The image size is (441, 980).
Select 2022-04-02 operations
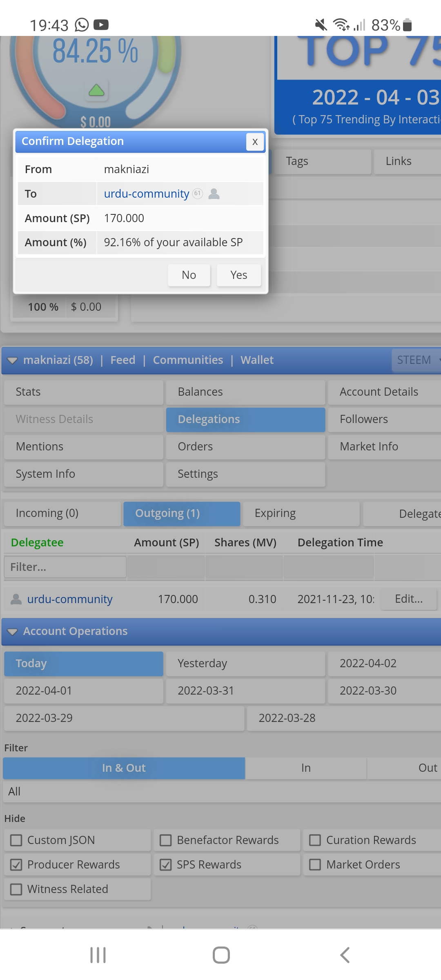tap(384, 664)
